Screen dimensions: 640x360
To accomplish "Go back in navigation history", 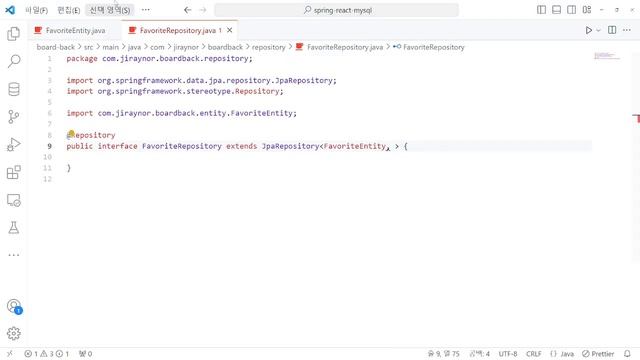I will [187, 10].
